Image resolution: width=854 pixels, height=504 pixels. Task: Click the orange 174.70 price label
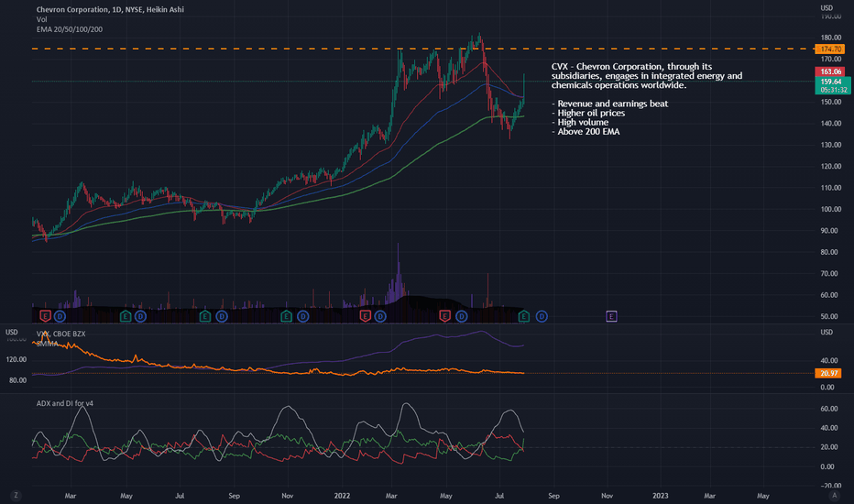[830, 49]
